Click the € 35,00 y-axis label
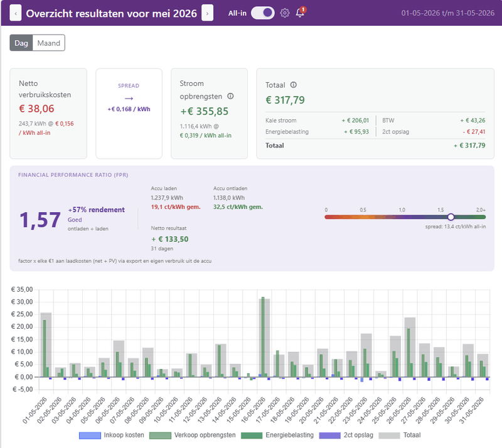The width and height of the screenshot is (502, 448). tap(22, 289)
